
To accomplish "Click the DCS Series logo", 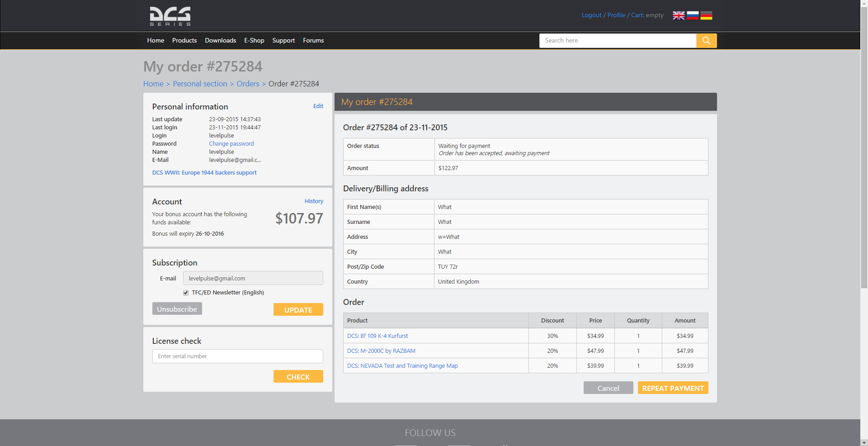I will [170, 16].
